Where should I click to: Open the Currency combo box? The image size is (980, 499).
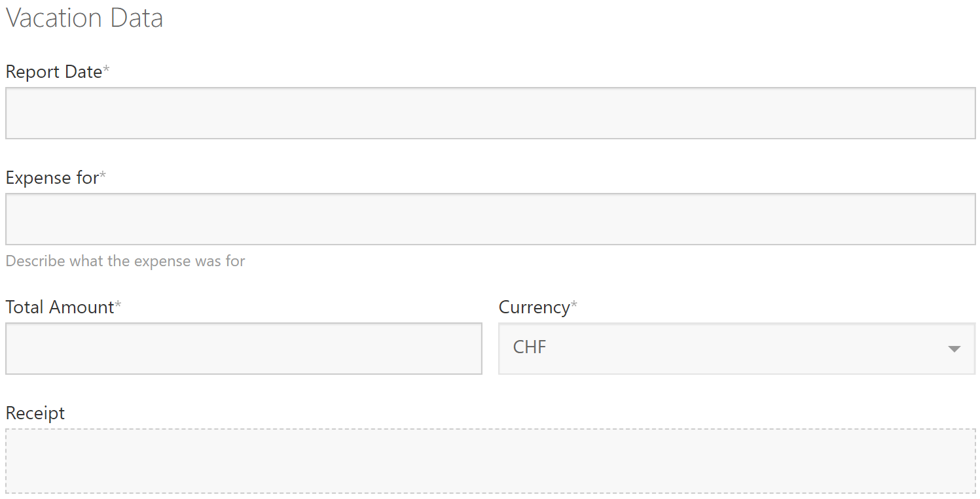point(736,349)
